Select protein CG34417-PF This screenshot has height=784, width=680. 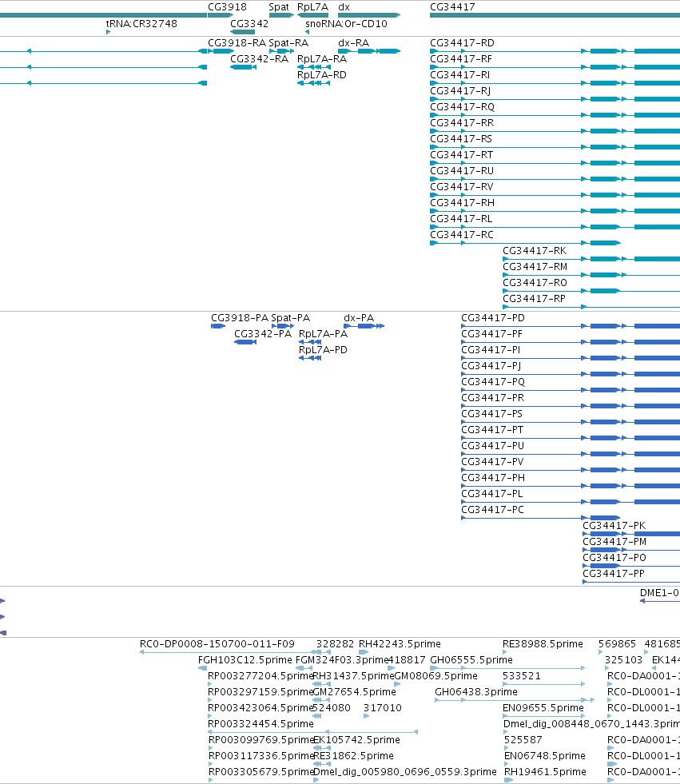491,334
